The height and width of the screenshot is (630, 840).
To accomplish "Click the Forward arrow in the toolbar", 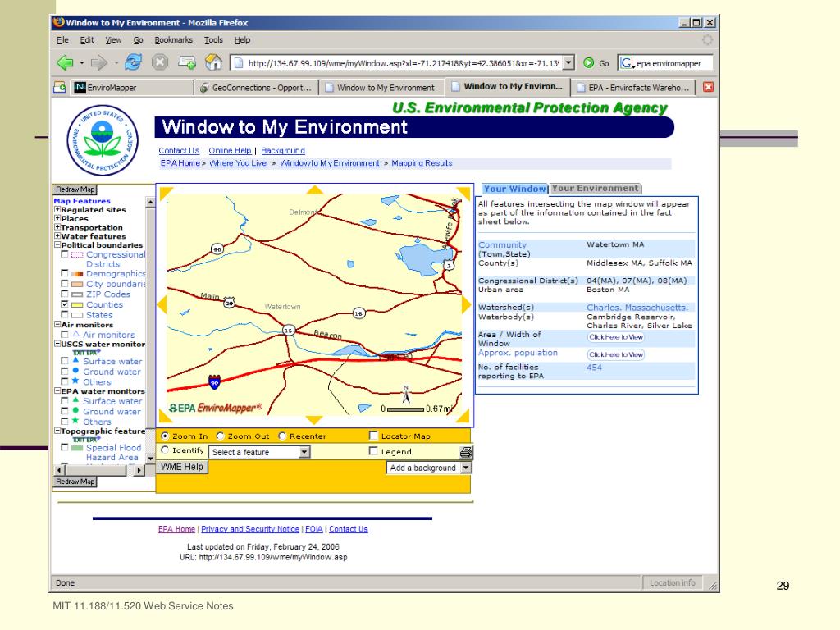I will [x=98, y=62].
